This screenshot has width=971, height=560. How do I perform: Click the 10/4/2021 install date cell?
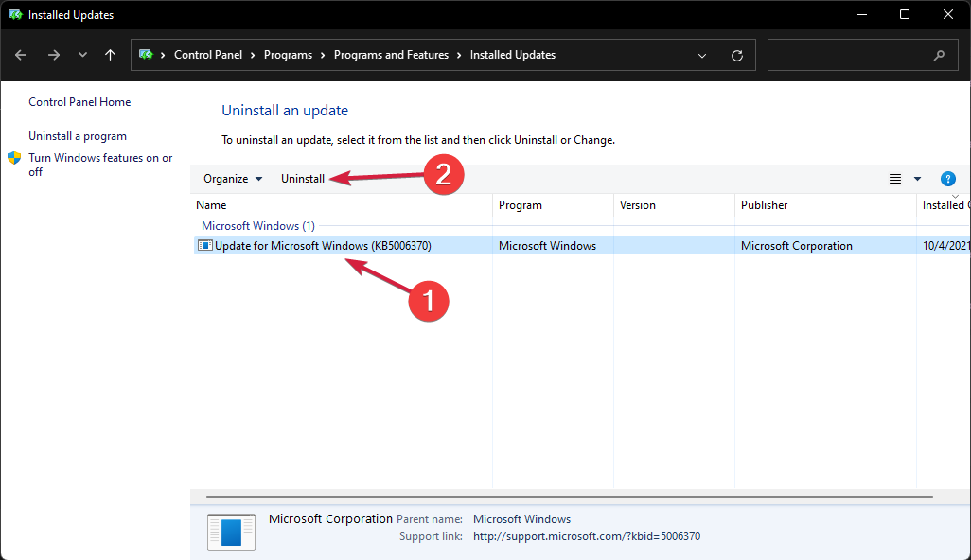click(x=946, y=246)
